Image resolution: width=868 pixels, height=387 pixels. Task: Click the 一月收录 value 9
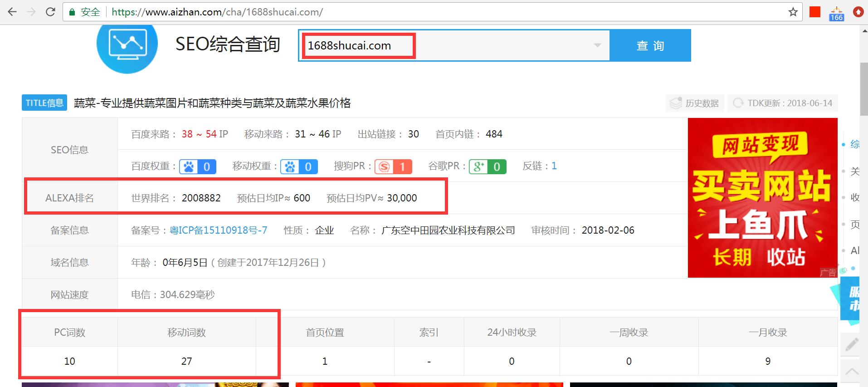768,361
